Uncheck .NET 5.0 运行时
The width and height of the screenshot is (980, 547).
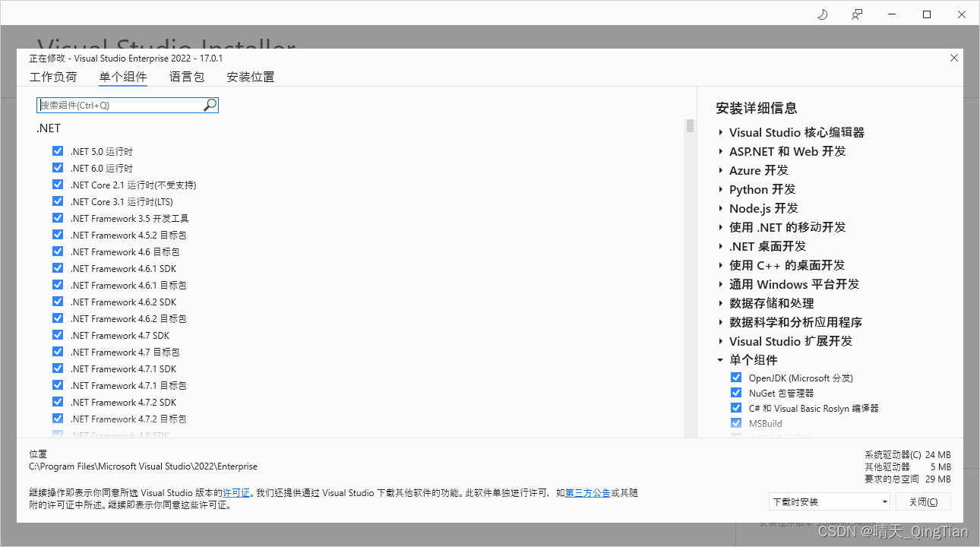tap(57, 151)
